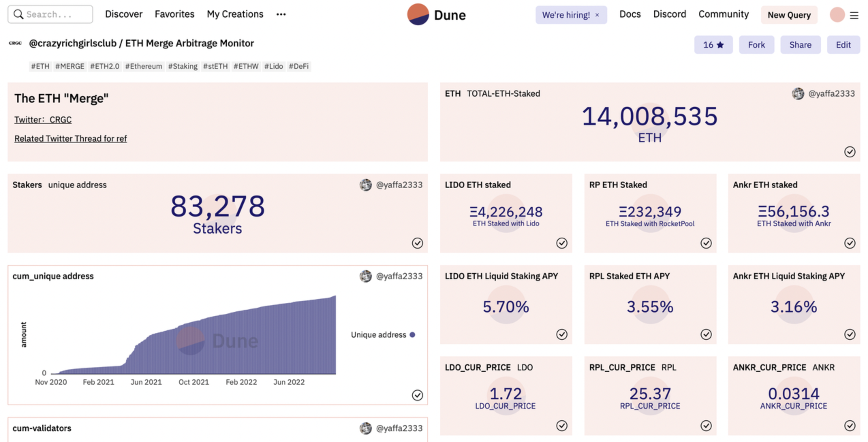The width and height of the screenshot is (868, 442).
Task: Open the Docs link
Action: tap(630, 14)
